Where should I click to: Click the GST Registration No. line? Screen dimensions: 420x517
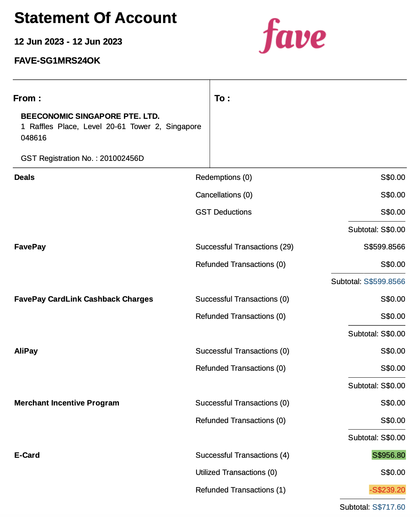(x=82, y=158)
